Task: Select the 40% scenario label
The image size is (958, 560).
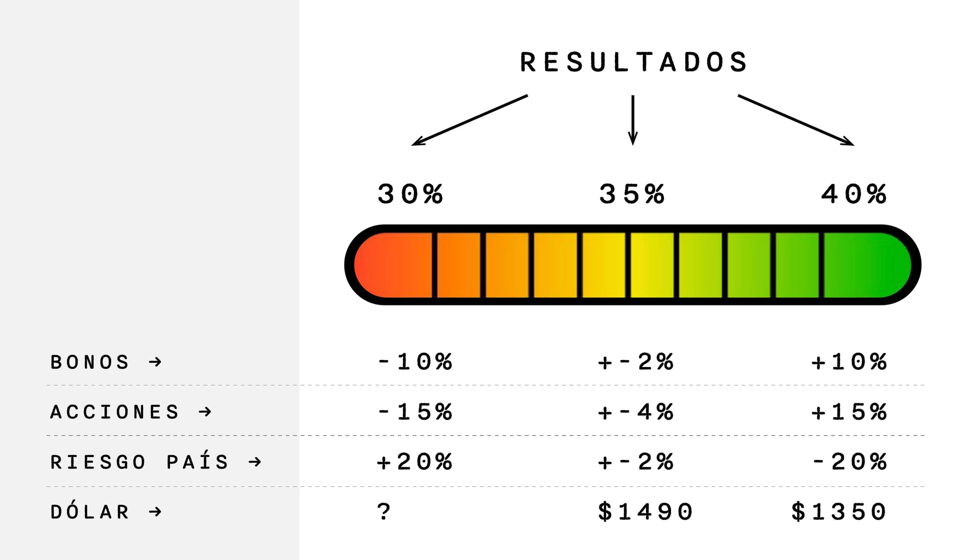Action: pyautogui.click(x=854, y=194)
